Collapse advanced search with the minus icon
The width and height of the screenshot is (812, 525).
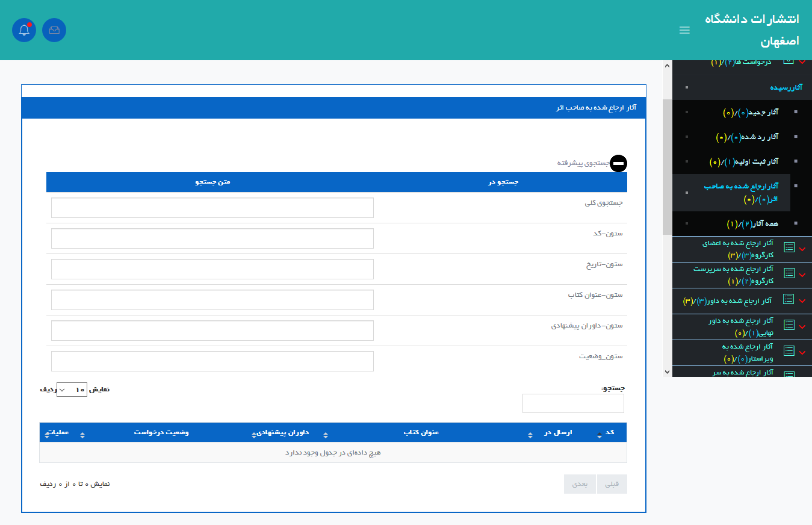point(618,163)
